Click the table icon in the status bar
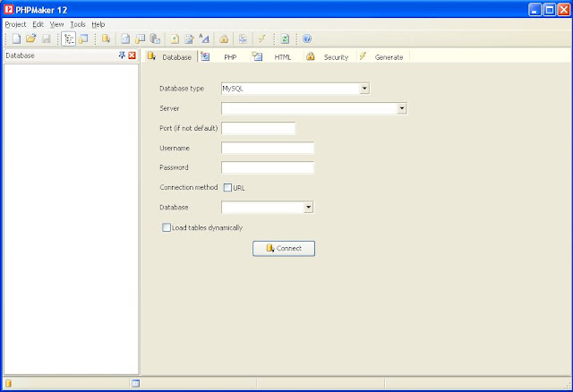Image resolution: width=573 pixels, height=392 pixels. (135, 383)
